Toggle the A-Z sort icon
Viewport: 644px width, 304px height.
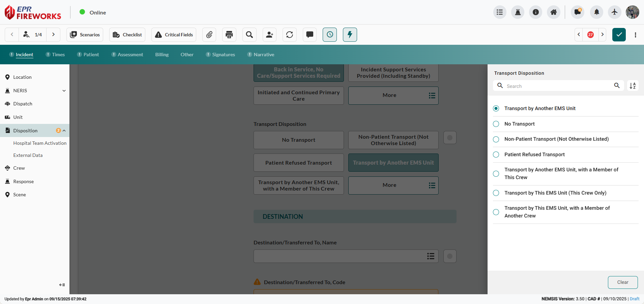pyautogui.click(x=633, y=86)
